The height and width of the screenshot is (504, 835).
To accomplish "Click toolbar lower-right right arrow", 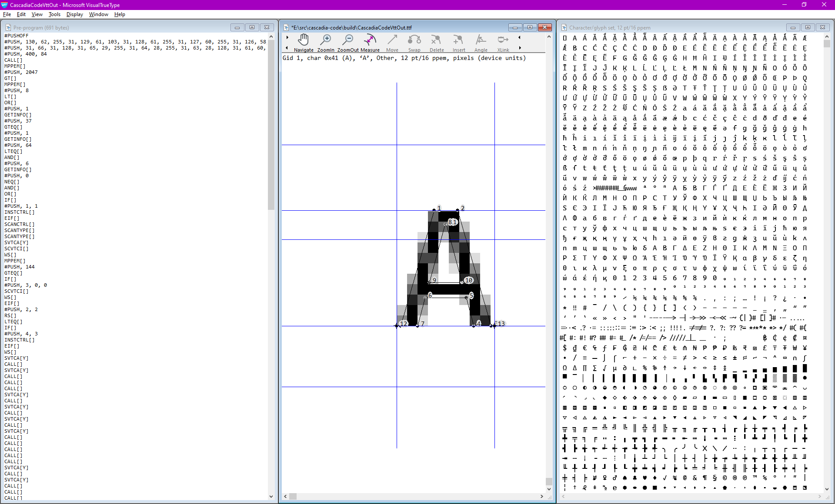I will [x=520, y=48].
